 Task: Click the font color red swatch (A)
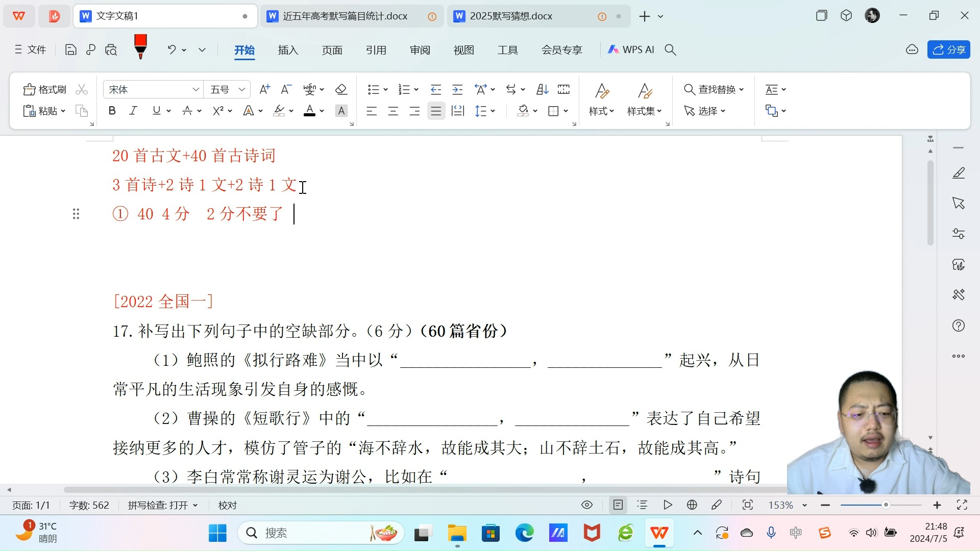point(309,111)
